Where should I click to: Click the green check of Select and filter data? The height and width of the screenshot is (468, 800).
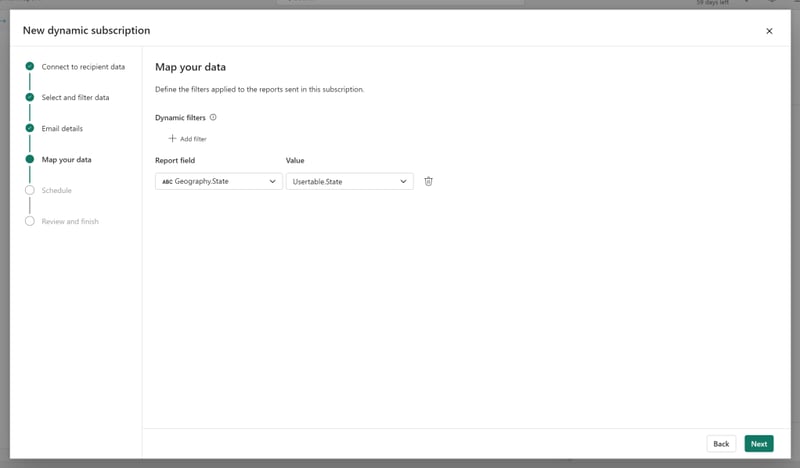pos(30,97)
